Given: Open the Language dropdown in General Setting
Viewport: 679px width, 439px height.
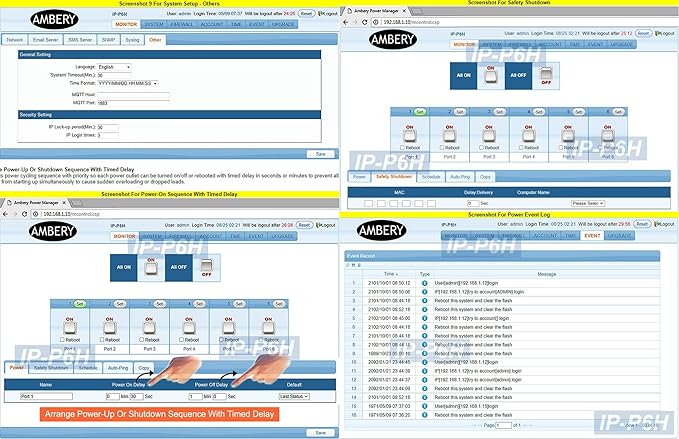Looking at the screenshot, I should pos(114,67).
